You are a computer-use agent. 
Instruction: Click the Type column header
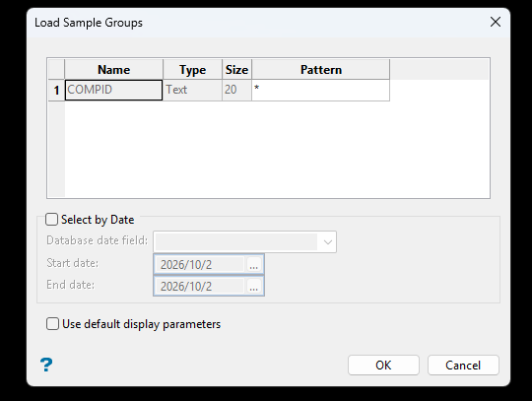[x=192, y=70]
